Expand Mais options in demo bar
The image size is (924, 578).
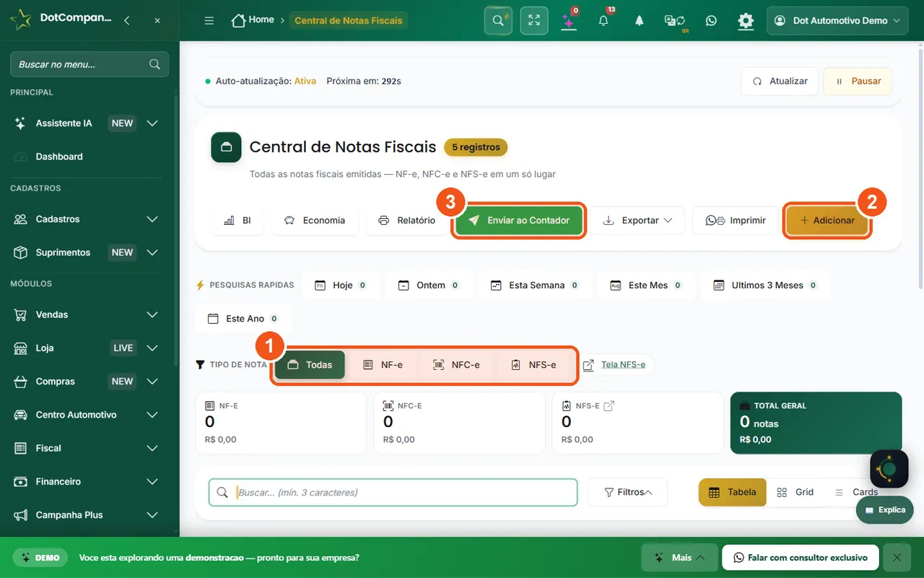pyautogui.click(x=679, y=558)
